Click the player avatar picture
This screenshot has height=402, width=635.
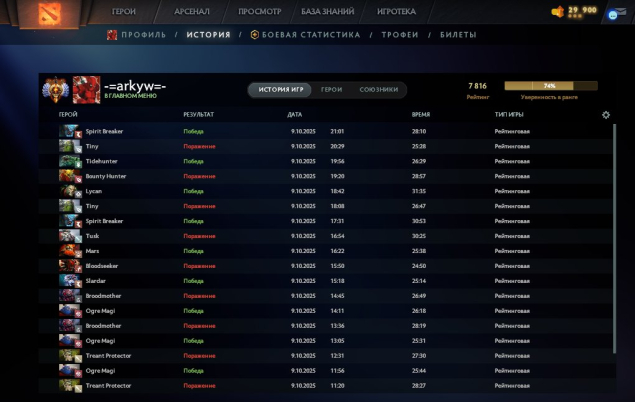click(86, 89)
